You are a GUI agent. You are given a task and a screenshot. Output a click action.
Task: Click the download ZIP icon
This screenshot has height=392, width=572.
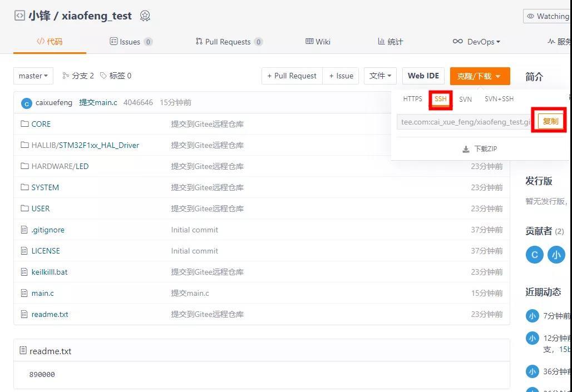click(x=466, y=149)
